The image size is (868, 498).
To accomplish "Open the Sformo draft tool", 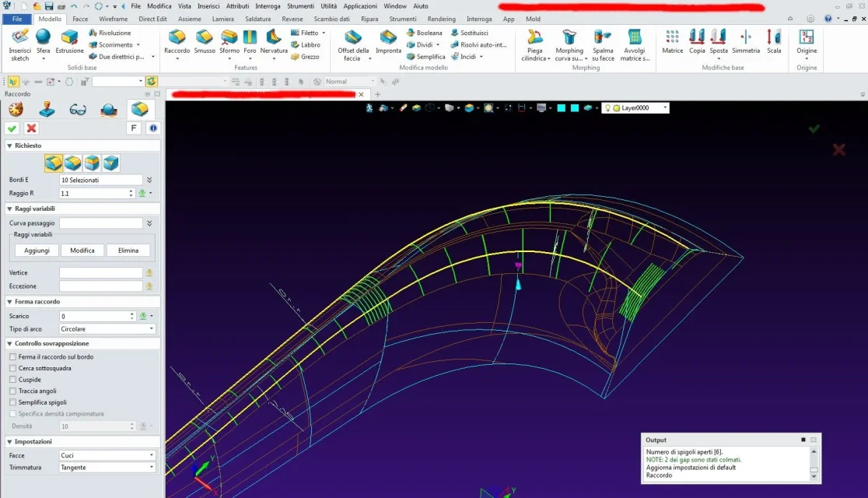I will 229,43.
